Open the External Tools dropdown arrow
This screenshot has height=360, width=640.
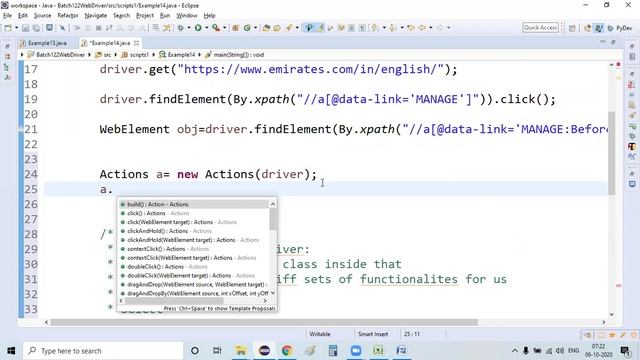224,28
